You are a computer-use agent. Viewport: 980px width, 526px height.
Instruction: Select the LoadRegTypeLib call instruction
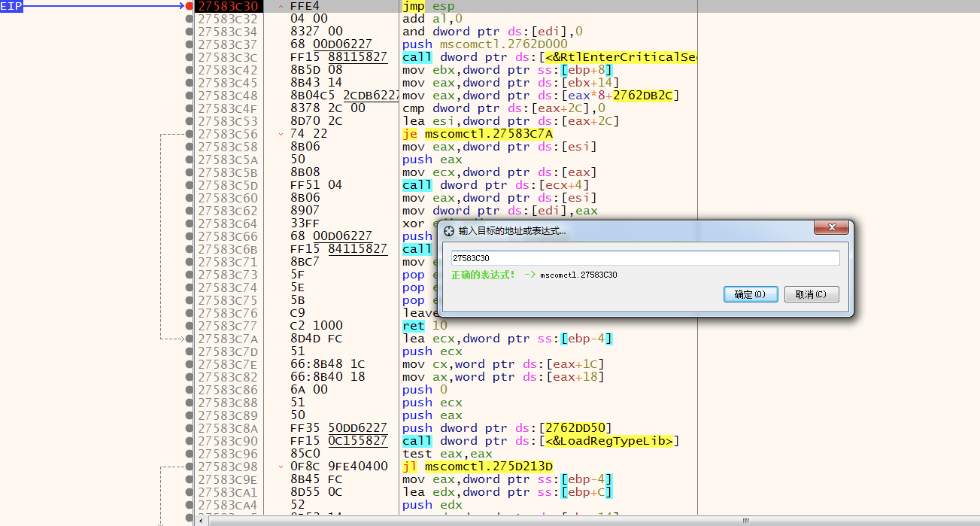click(542, 441)
